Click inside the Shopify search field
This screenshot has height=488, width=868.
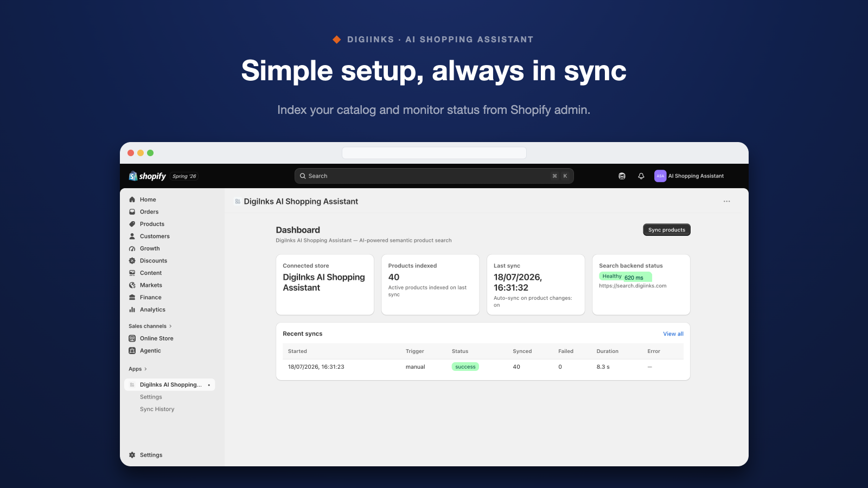(434, 176)
